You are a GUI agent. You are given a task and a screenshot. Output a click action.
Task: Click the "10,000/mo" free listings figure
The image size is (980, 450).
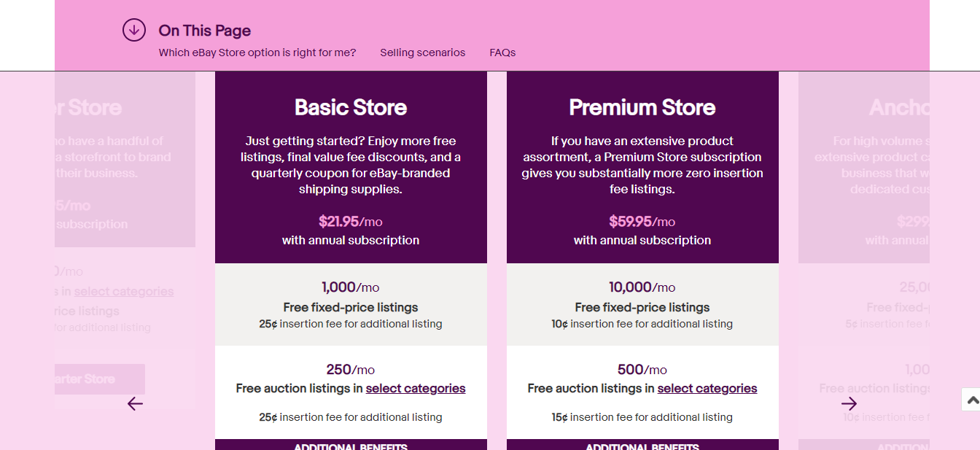(642, 287)
